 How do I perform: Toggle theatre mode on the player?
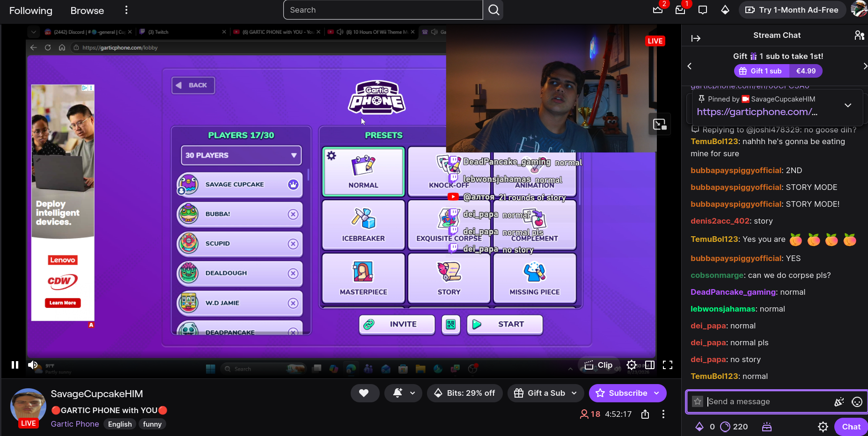(650, 365)
